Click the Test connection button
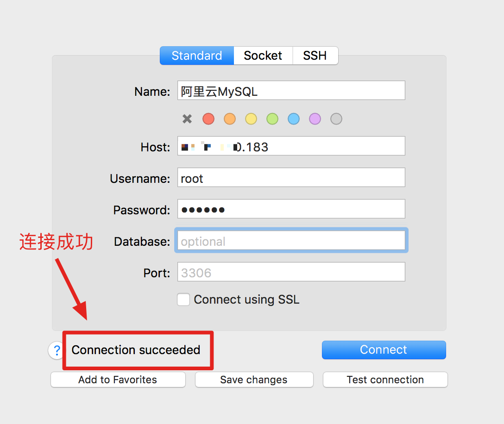This screenshot has height=424, width=504. point(385,380)
